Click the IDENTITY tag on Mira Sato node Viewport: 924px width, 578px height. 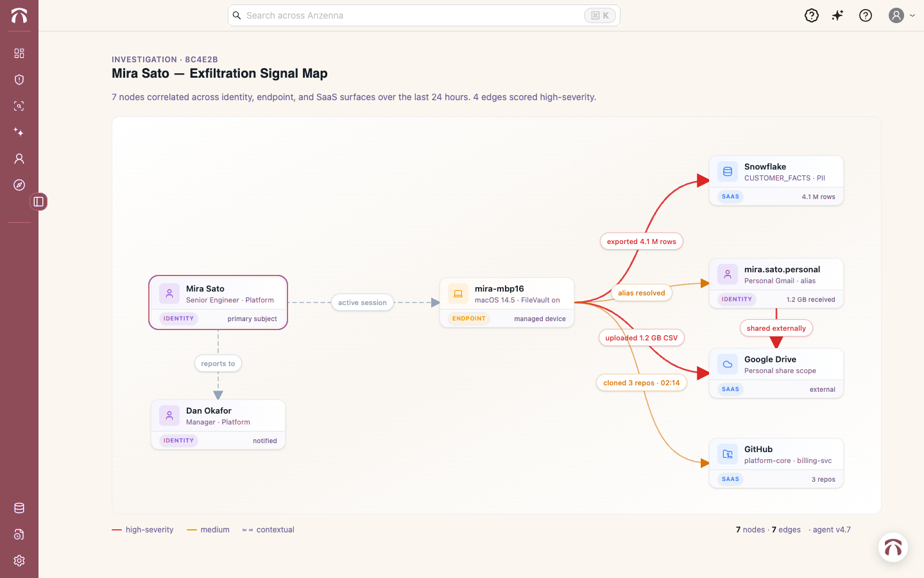(178, 319)
